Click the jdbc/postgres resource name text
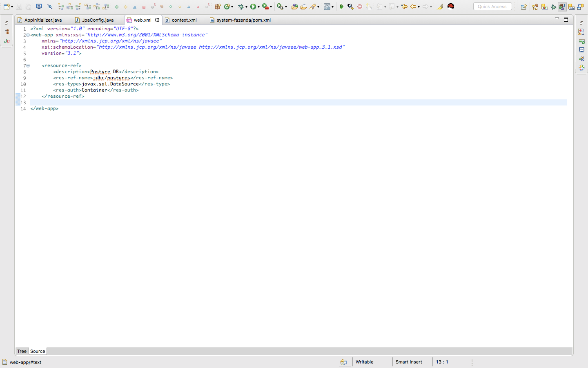Image resolution: width=588 pixels, height=368 pixels. click(x=111, y=78)
